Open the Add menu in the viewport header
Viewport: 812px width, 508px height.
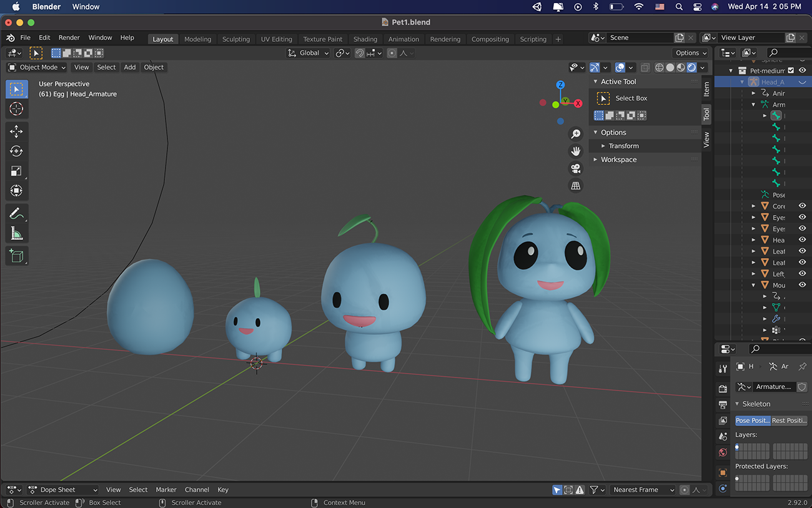(x=130, y=67)
